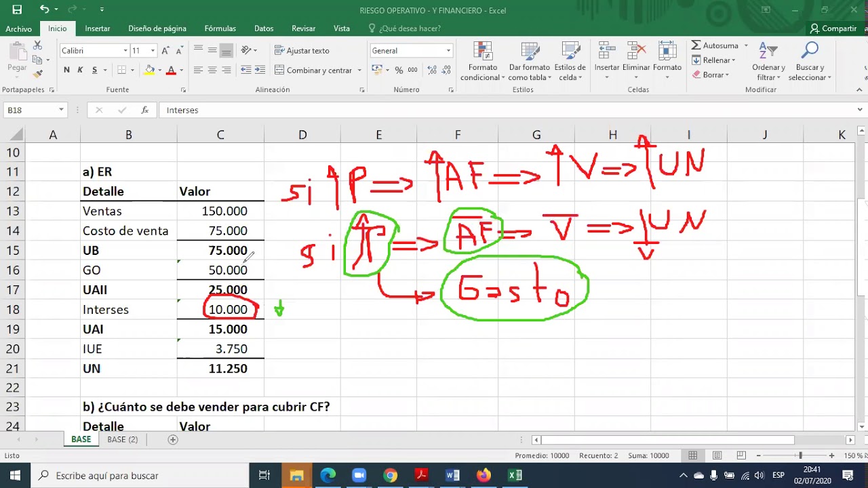The width and height of the screenshot is (868, 488).
Task: Click the borders icon
Action: pos(122,70)
